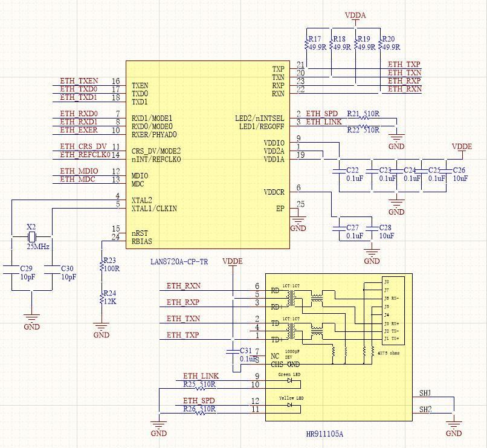Select the R24 12K resistor symbol
Screen dimensions: 487x448
click(x=102, y=297)
